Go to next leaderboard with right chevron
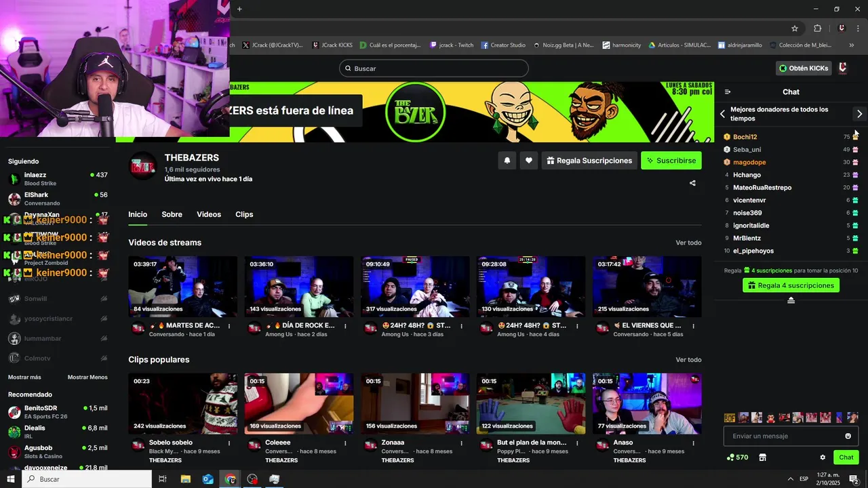868x488 pixels. 859,114
